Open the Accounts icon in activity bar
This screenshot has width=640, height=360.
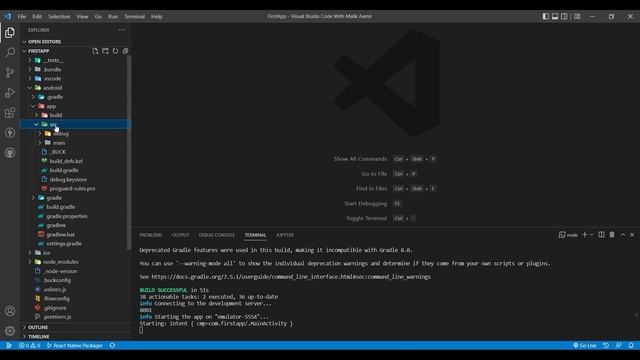pyautogui.click(x=10, y=311)
